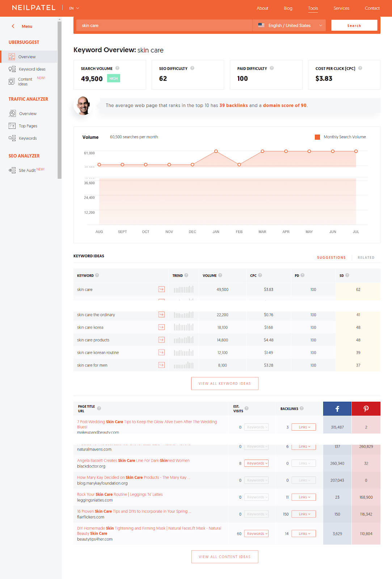Click Cost Per Click help icon
This screenshot has height=579, width=392.
pos(360,68)
